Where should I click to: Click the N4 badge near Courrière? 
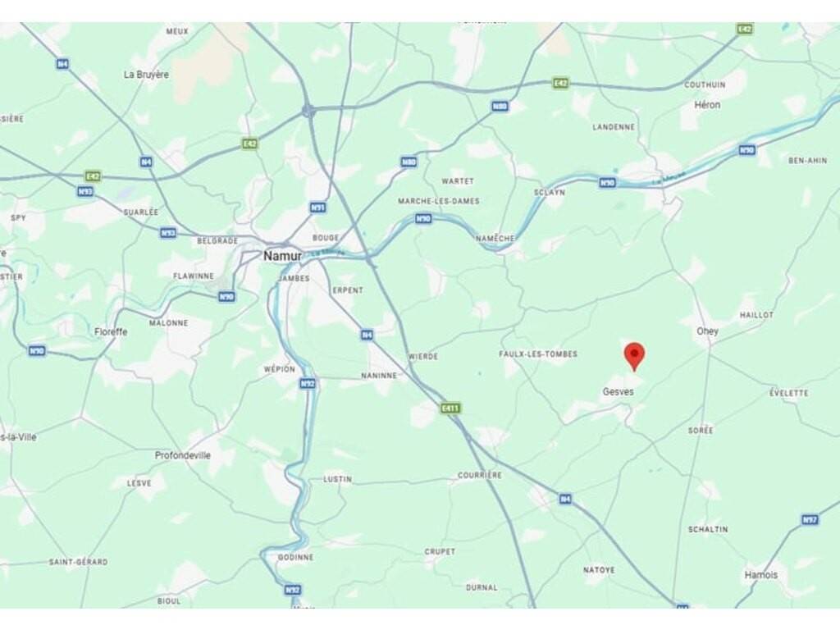pos(565,500)
